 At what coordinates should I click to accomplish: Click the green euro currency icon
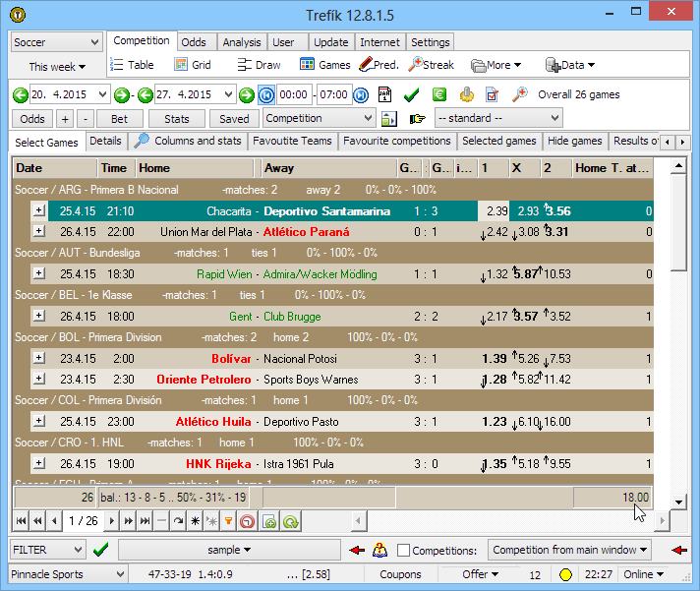439,94
